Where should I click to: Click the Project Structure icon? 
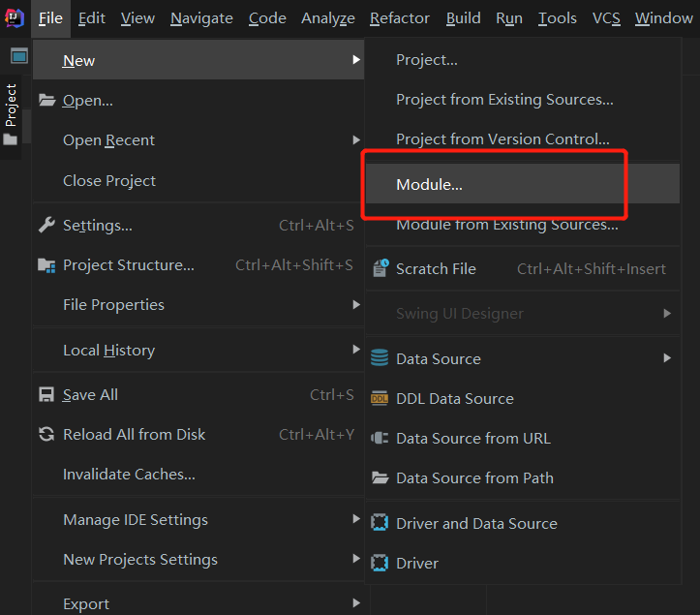click(46, 265)
